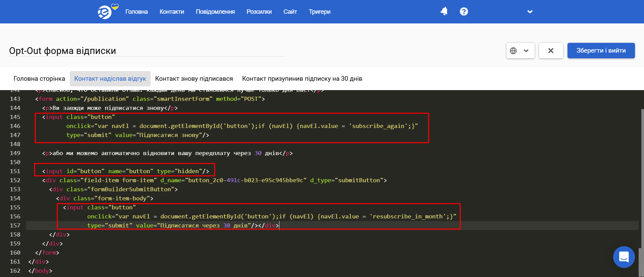The width and height of the screenshot is (644, 277).
Task: Open the Розсилки menu
Action: coord(259,12)
